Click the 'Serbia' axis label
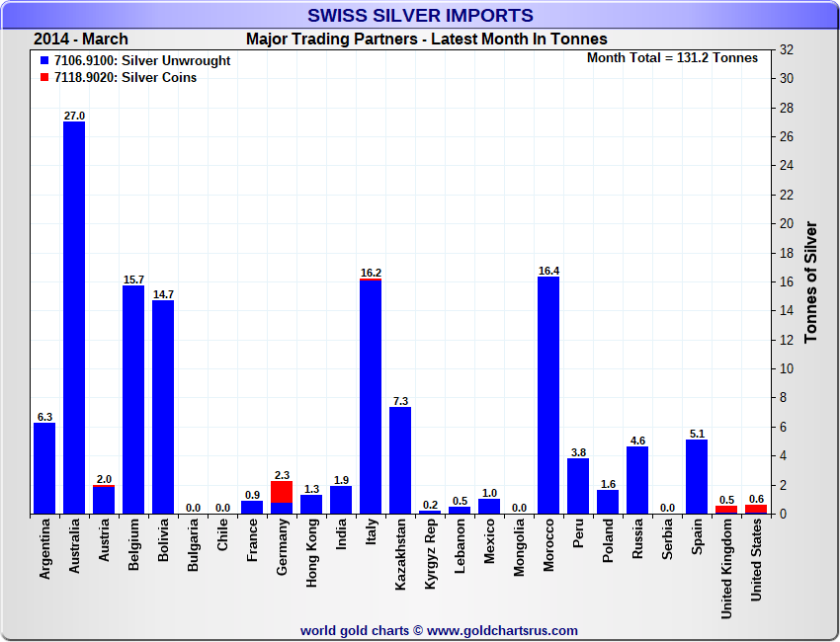The height and width of the screenshot is (642, 840). tap(667, 539)
